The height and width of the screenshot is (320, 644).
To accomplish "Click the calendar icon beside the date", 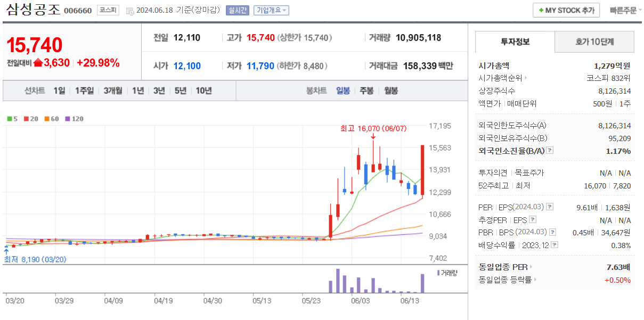I will (130, 11).
